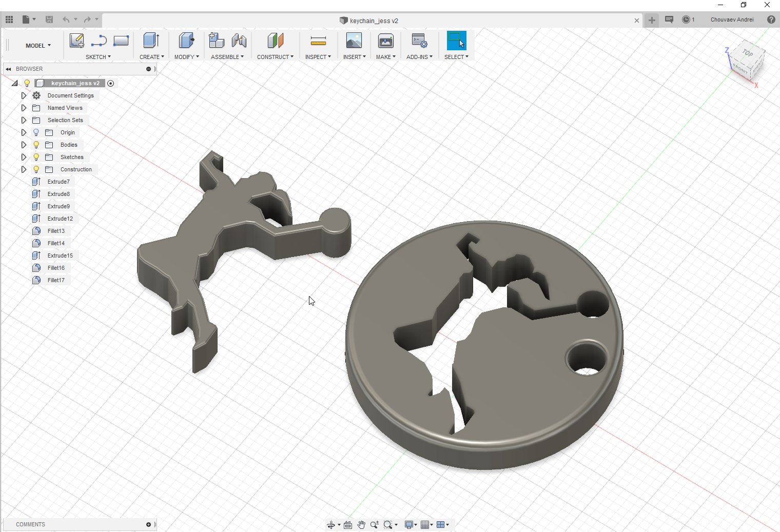Toggle Origin visibility in browser
This screenshot has width=780, height=532.
click(36, 132)
